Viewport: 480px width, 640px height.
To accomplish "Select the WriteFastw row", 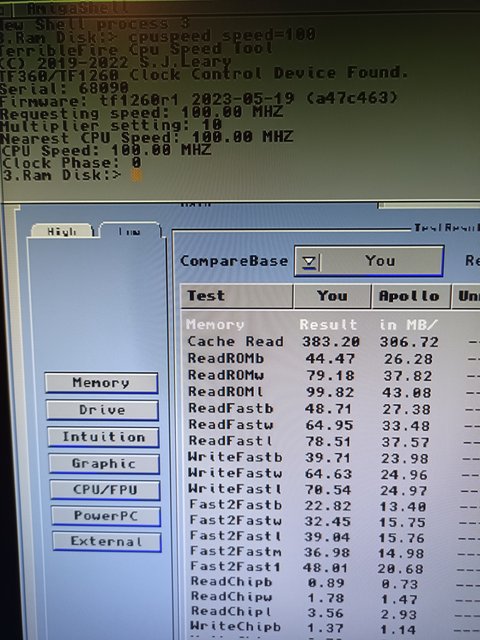I will coord(331,473).
